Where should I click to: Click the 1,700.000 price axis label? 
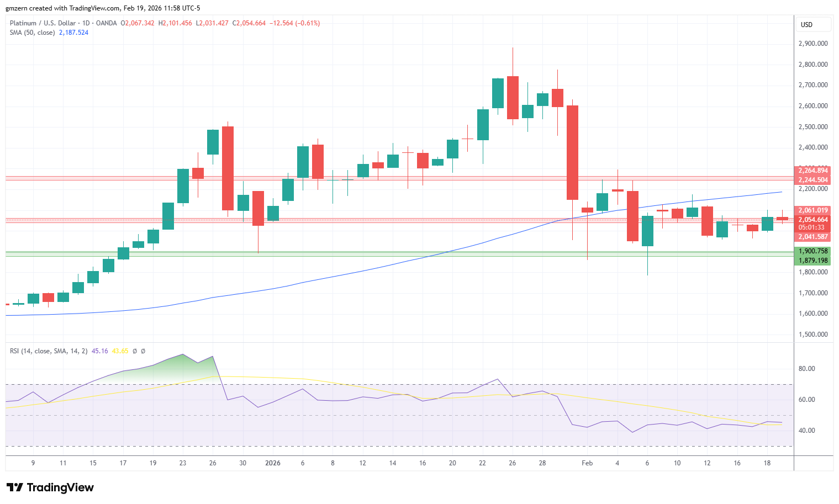813,293
